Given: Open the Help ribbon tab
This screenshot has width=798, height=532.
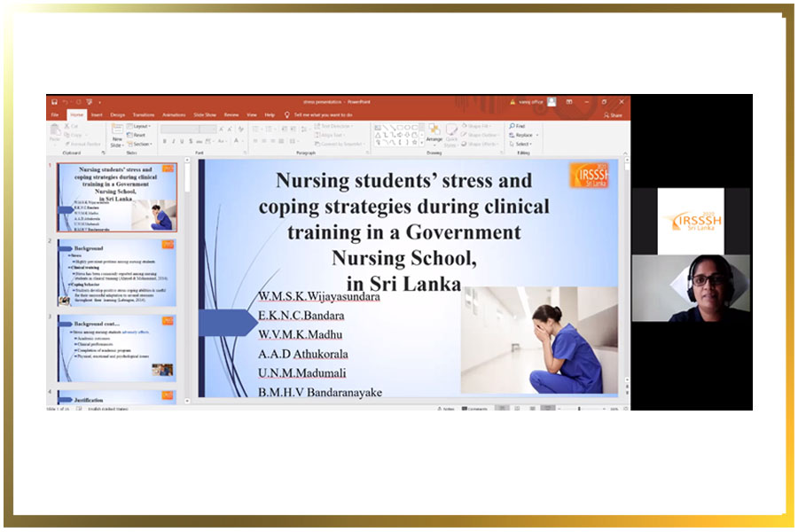Looking at the screenshot, I should tap(270, 115).
